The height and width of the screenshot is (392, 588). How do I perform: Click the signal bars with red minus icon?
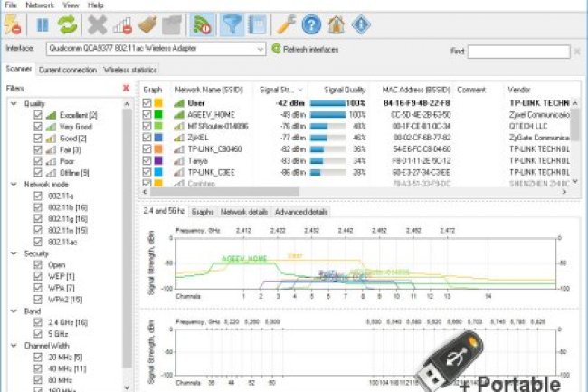(x=122, y=25)
